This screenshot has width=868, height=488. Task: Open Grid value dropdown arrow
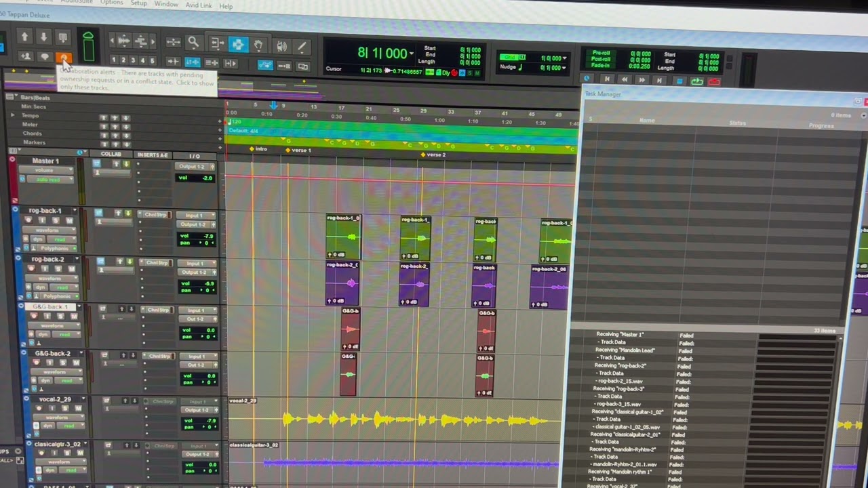(x=564, y=58)
